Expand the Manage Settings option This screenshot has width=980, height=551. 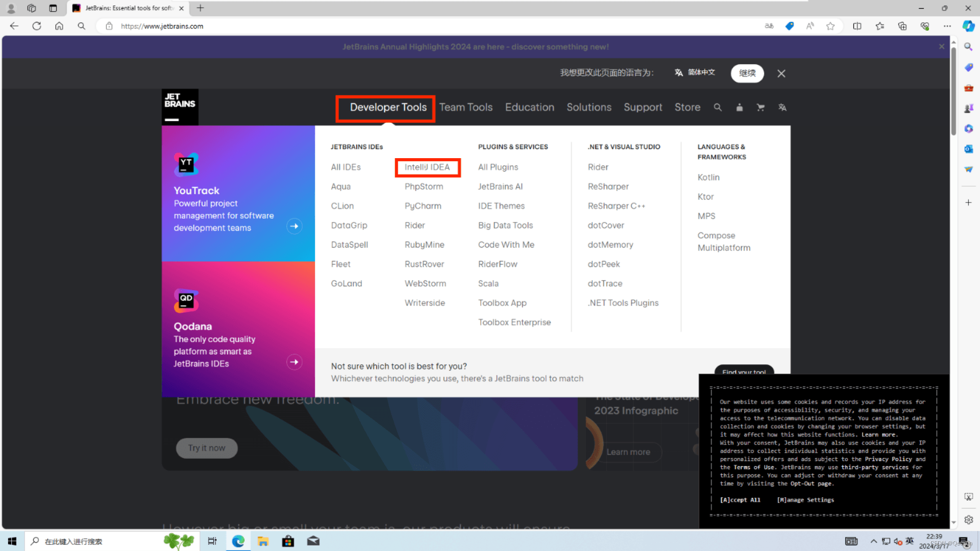[805, 500]
